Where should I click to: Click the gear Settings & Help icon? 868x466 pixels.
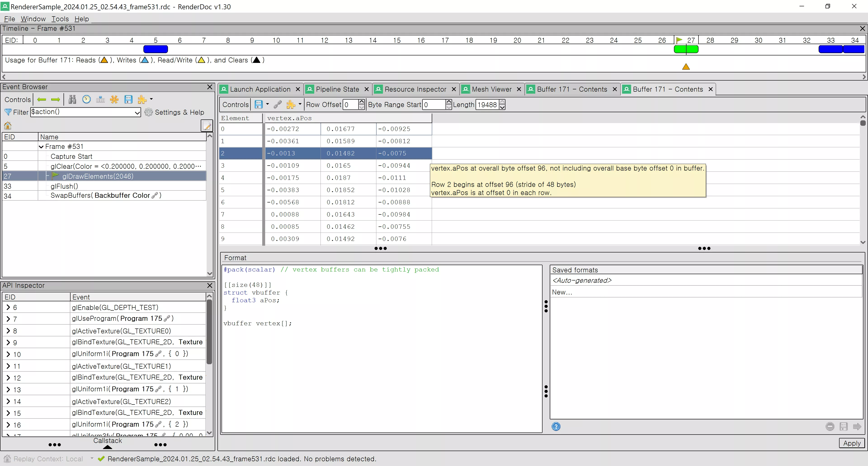tap(148, 112)
